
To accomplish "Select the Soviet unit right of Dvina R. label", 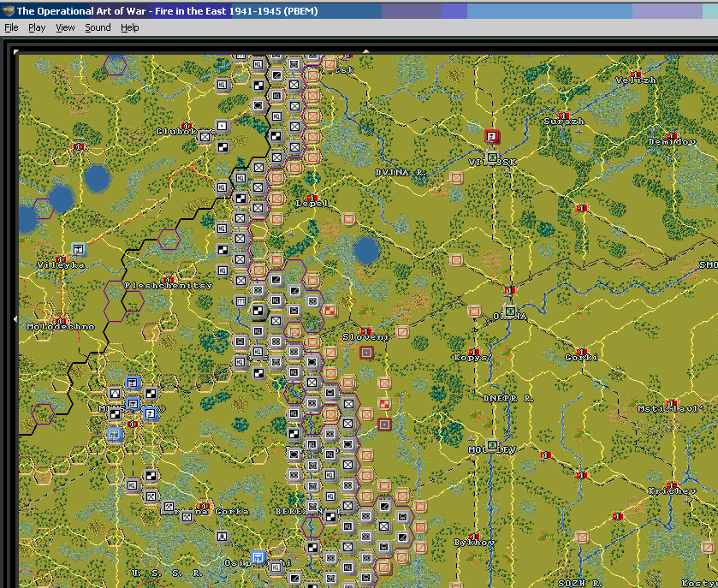I will point(456,178).
